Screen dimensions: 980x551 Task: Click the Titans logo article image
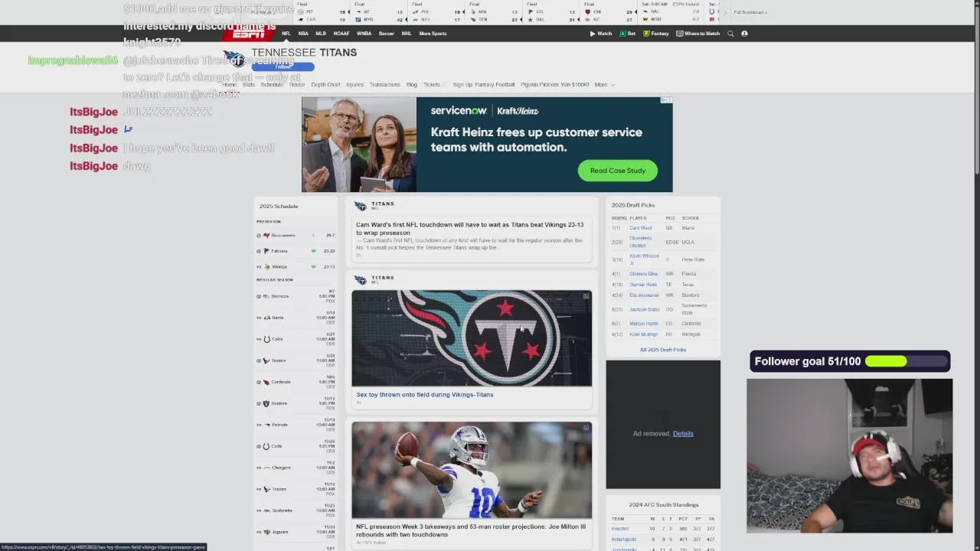click(472, 338)
